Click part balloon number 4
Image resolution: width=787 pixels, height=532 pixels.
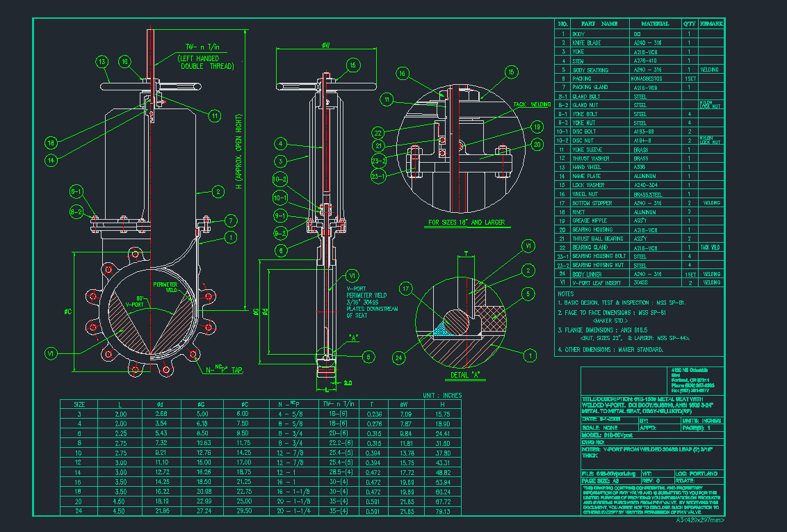coord(280,144)
